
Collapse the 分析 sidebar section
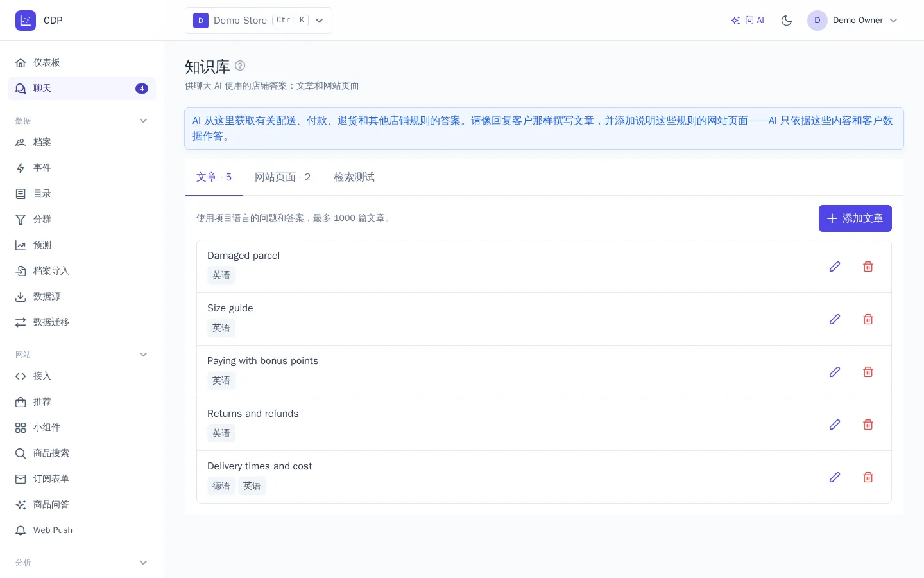point(144,563)
